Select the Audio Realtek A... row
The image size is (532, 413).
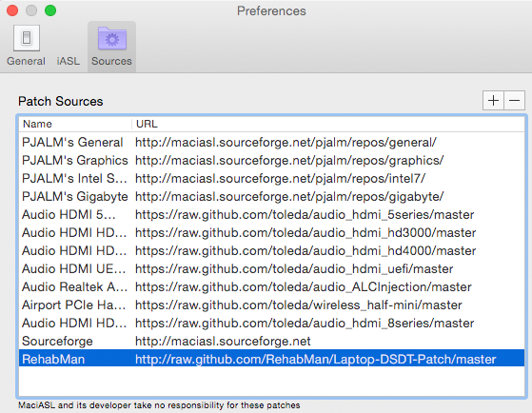(x=271, y=287)
